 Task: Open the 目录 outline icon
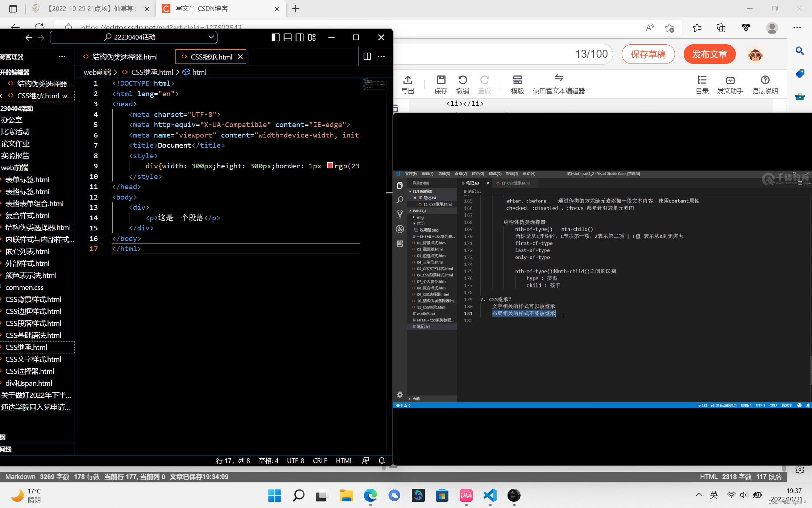click(x=702, y=83)
